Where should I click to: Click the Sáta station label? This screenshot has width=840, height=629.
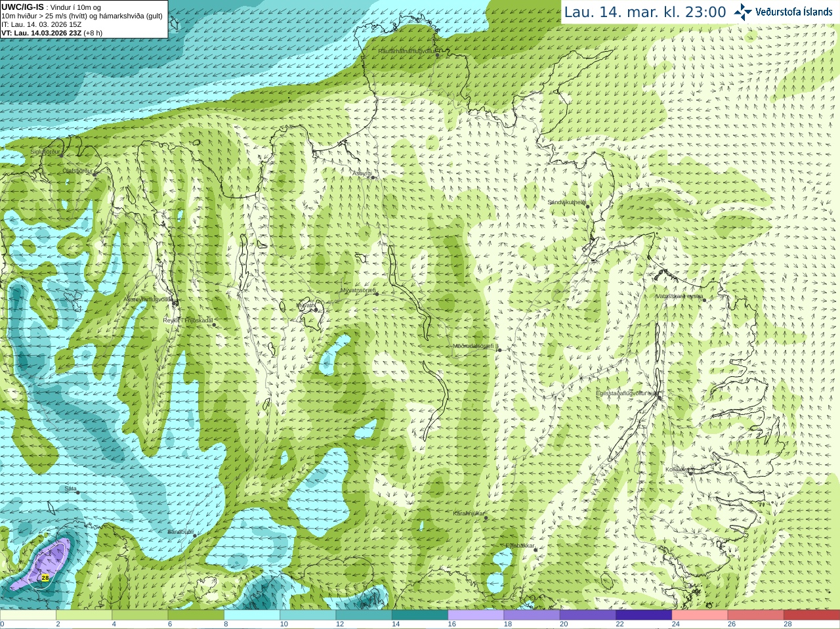coord(71,488)
